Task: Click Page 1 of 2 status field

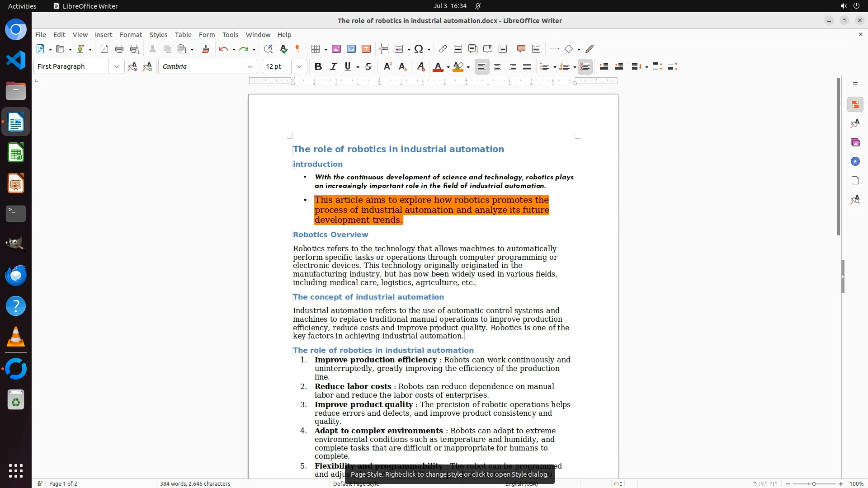Action: [x=63, y=483]
